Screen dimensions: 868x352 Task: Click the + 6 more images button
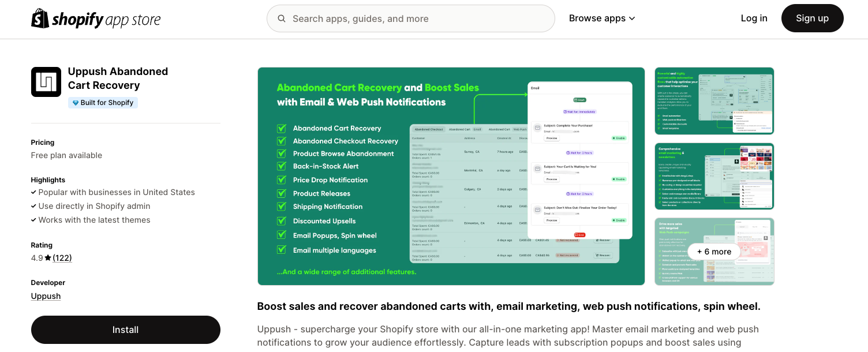tap(714, 252)
